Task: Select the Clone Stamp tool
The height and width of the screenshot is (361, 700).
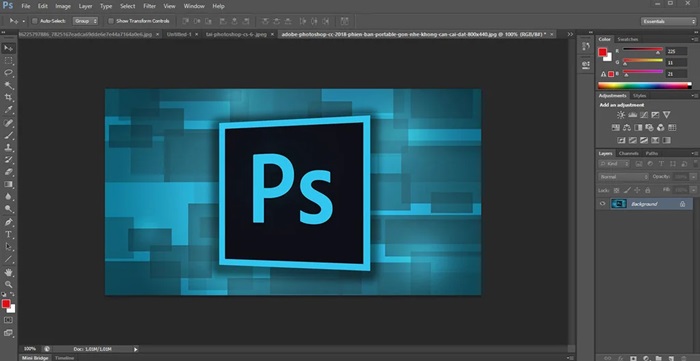Action: coord(8,147)
